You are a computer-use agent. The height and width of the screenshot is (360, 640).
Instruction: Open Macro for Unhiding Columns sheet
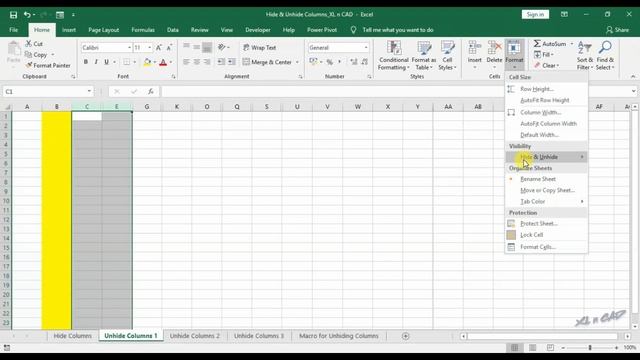[339, 336]
